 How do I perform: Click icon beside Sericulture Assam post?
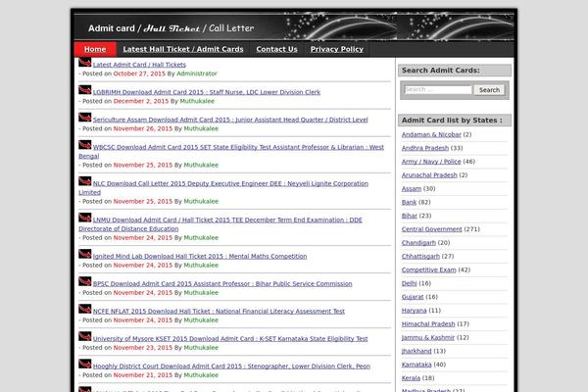pyautogui.click(x=84, y=117)
